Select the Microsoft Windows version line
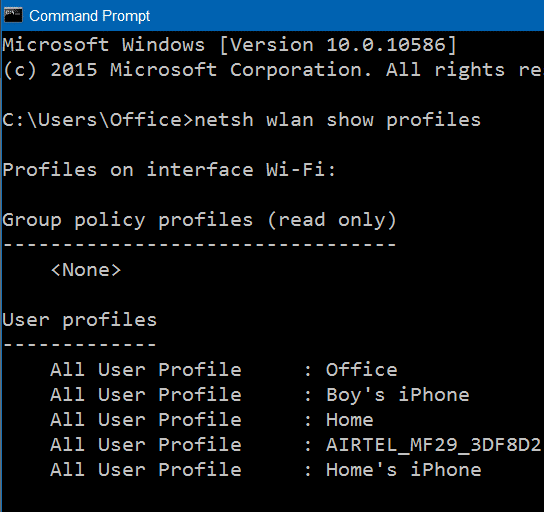Image resolution: width=544 pixels, height=512 pixels. click(x=229, y=45)
